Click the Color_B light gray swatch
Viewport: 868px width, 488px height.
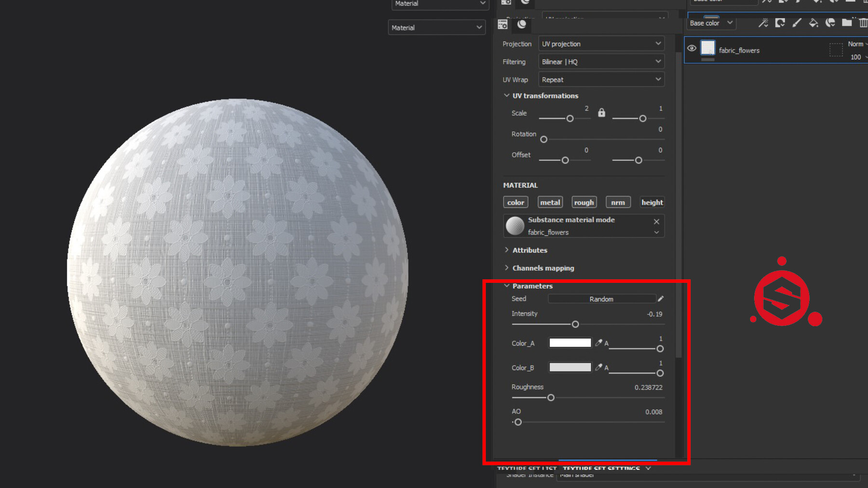click(570, 368)
